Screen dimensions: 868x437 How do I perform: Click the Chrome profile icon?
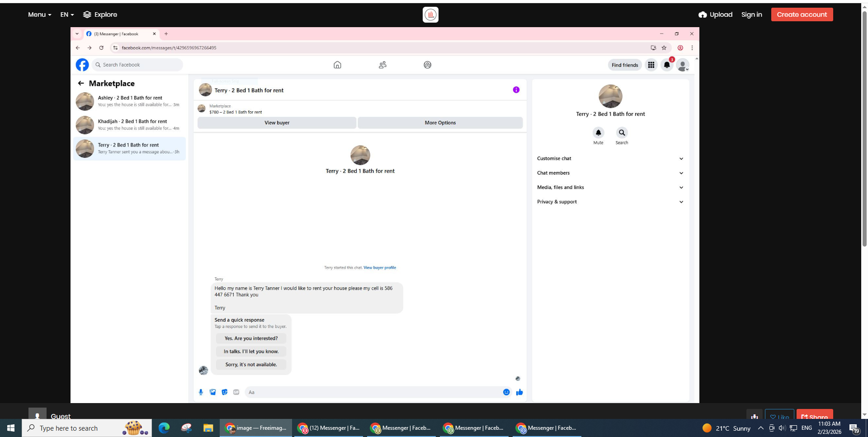tap(680, 47)
